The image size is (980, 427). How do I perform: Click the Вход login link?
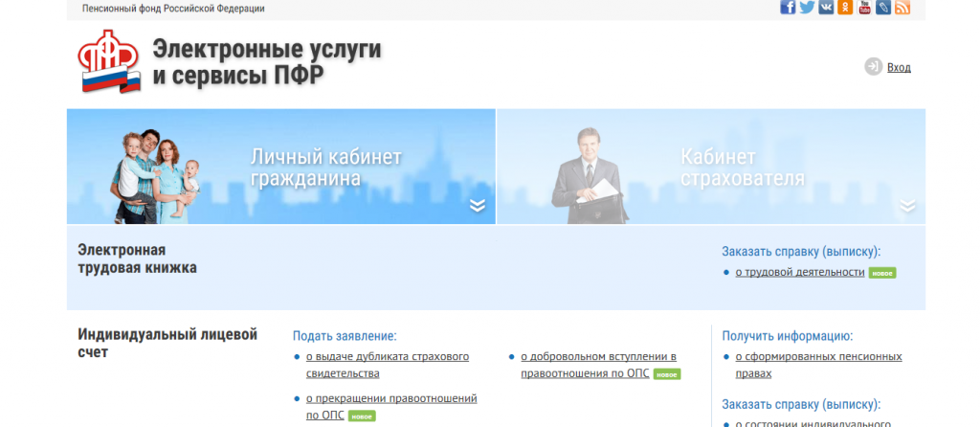tap(899, 68)
